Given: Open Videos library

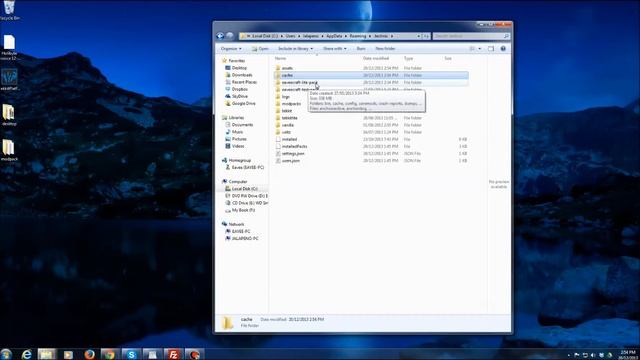Looking at the screenshot, I should pyautogui.click(x=238, y=146).
